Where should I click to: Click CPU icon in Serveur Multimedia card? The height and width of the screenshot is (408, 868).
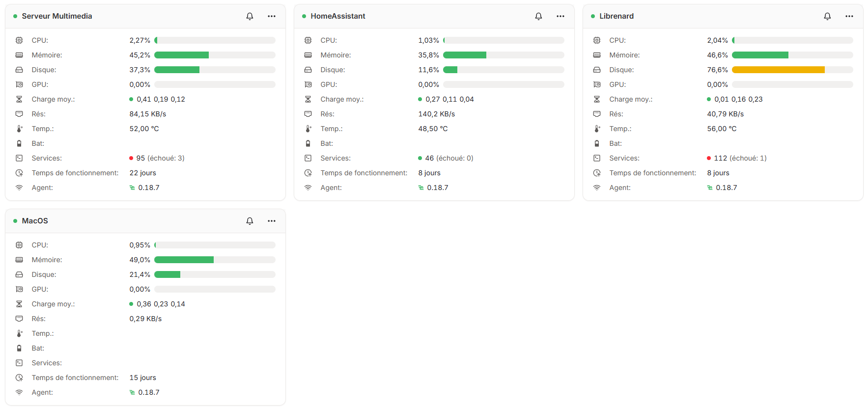pos(19,40)
